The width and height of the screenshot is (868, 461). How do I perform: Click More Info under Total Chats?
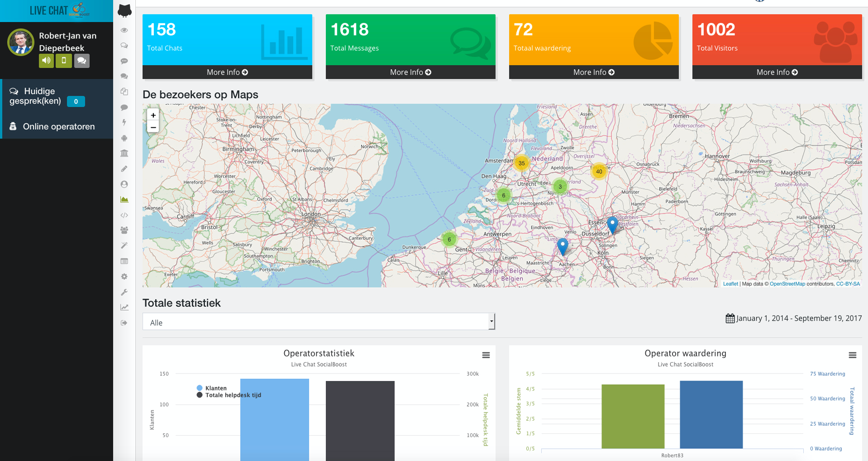pyautogui.click(x=227, y=72)
